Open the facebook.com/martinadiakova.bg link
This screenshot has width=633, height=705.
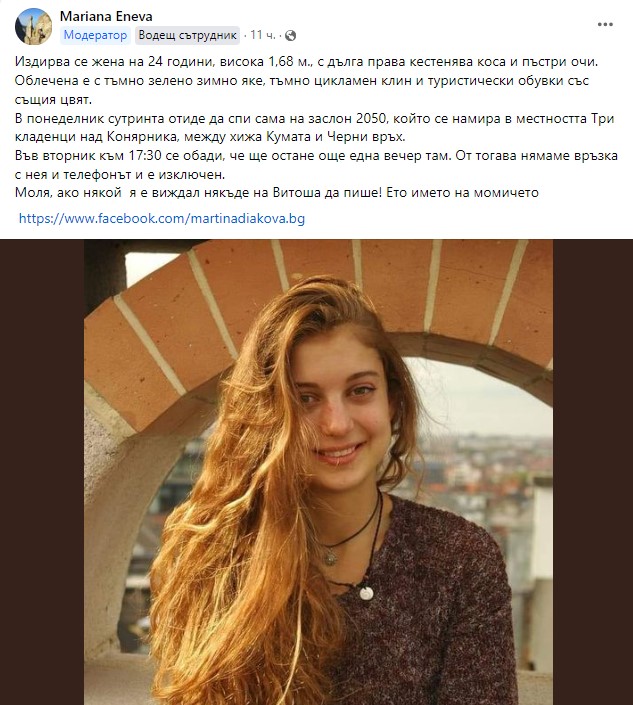[x=161, y=217]
